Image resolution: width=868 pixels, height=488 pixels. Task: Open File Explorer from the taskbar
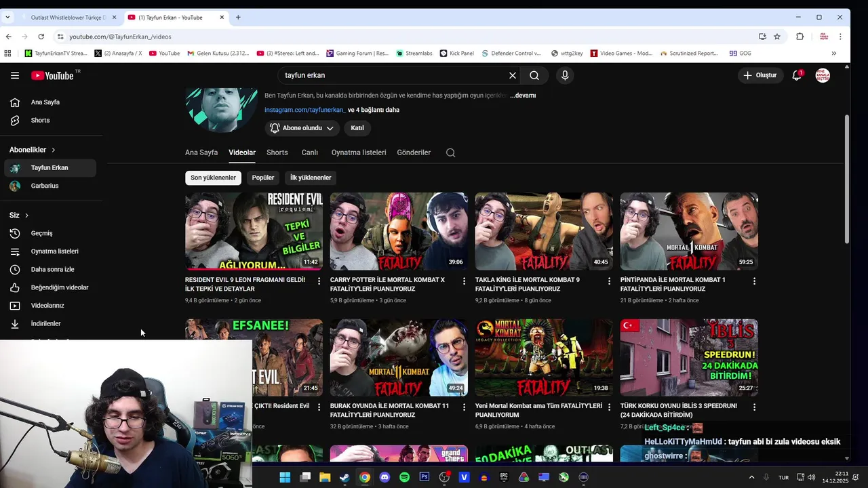(325, 477)
